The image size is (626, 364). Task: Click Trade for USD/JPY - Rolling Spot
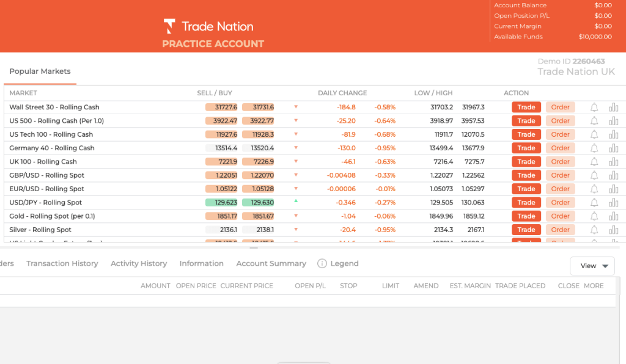(x=526, y=202)
